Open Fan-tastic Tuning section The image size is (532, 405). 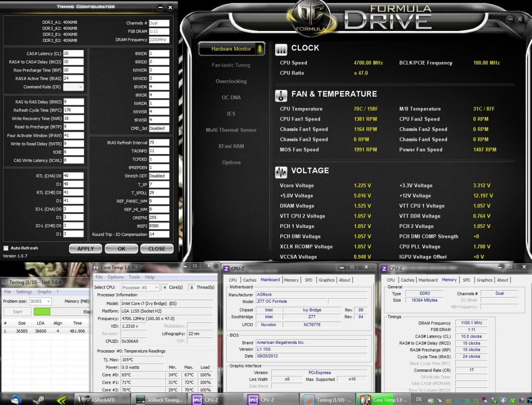click(231, 65)
